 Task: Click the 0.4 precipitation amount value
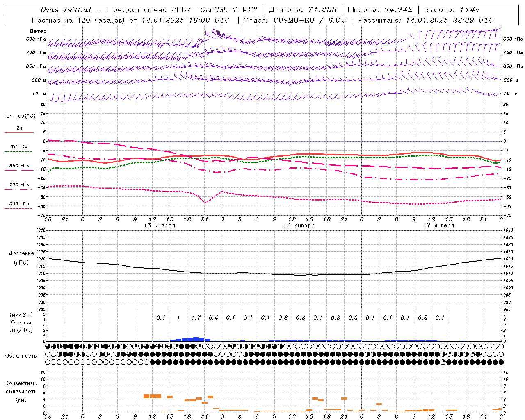coord(213,317)
